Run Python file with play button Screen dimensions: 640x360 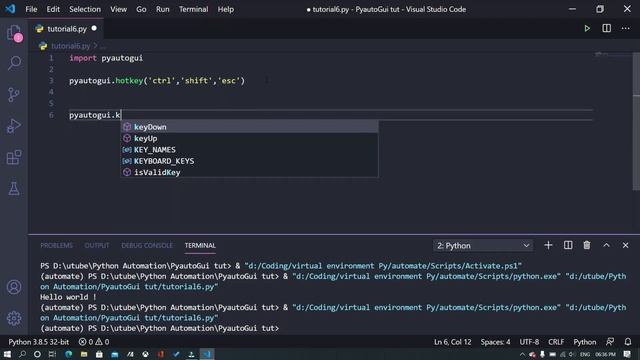tap(587, 29)
